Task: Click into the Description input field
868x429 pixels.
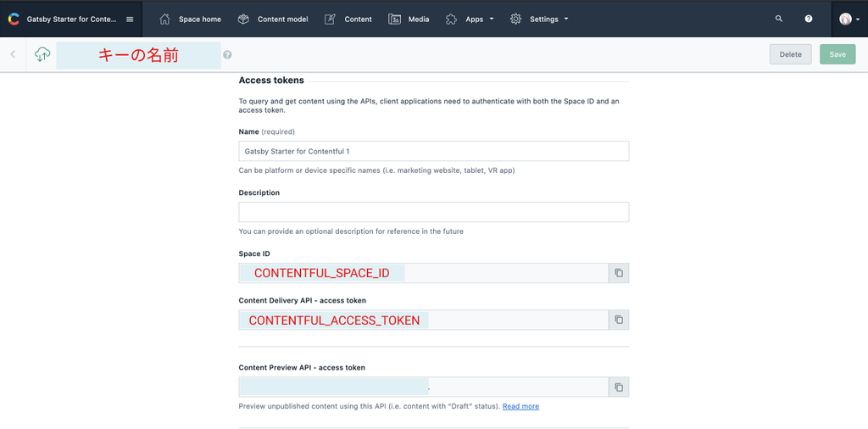Action: point(433,212)
